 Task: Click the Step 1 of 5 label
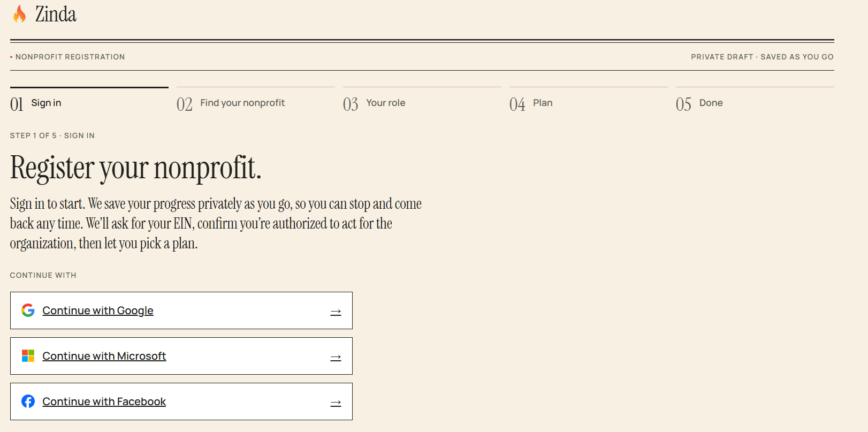click(52, 135)
